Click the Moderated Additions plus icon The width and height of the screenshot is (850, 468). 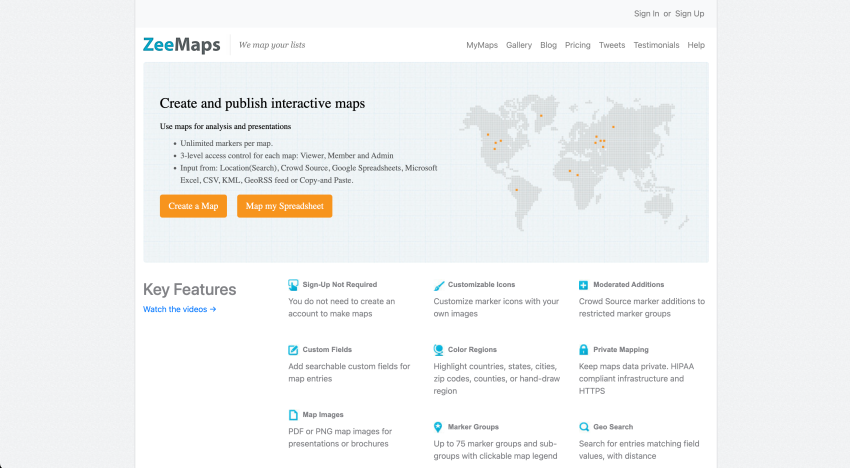[x=583, y=285]
